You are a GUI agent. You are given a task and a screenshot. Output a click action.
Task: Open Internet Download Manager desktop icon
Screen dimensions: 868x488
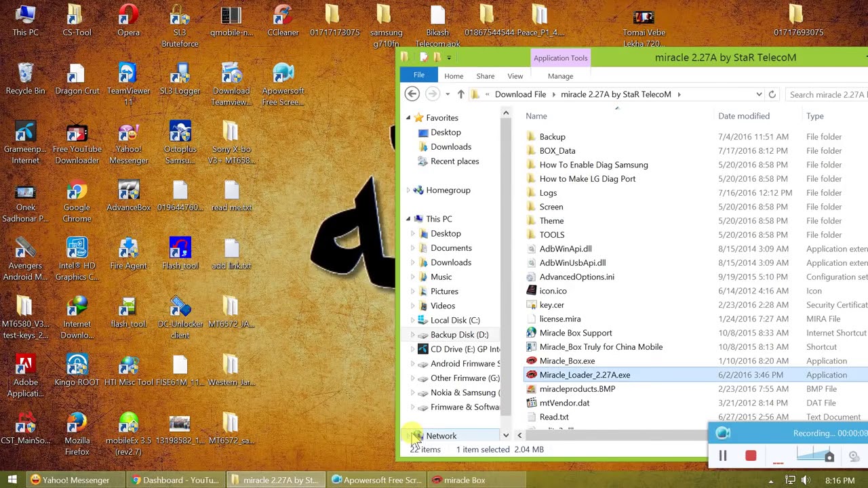click(77, 317)
